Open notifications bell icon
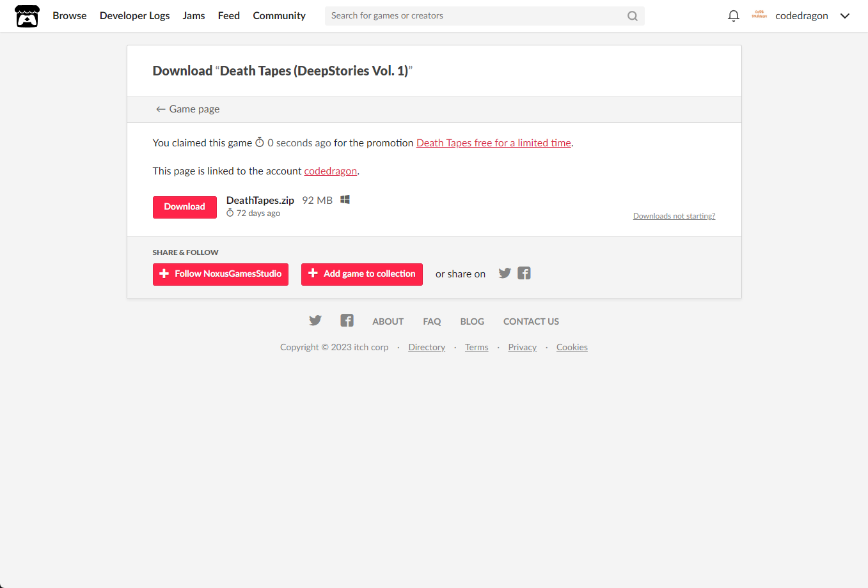Viewport: 868px width, 588px height. pyautogui.click(x=734, y=16)
